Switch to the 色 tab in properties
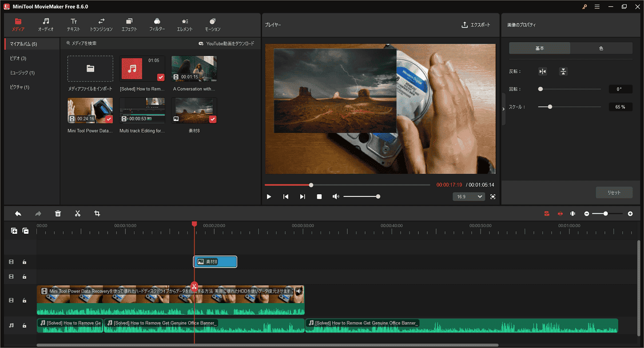Image resolution: width=644 pixels, height=348 pixels. 601,48
